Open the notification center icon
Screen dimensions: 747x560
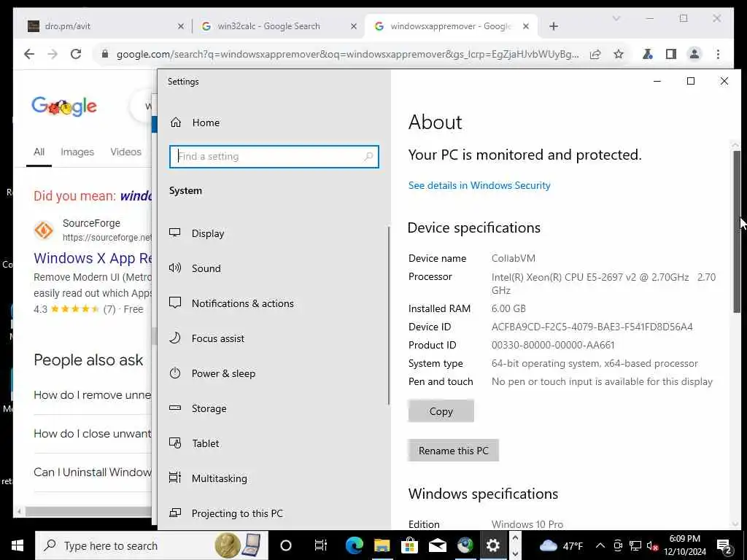[724, 545]
